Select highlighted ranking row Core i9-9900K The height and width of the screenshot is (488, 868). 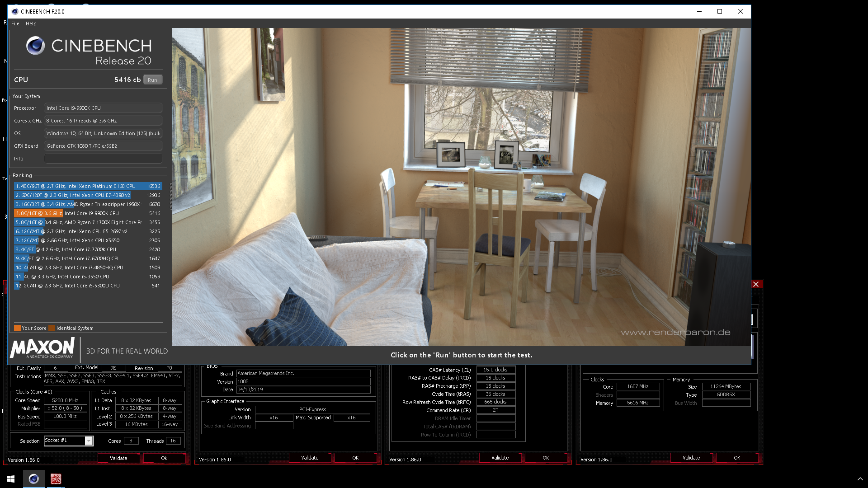pos(88,213)
